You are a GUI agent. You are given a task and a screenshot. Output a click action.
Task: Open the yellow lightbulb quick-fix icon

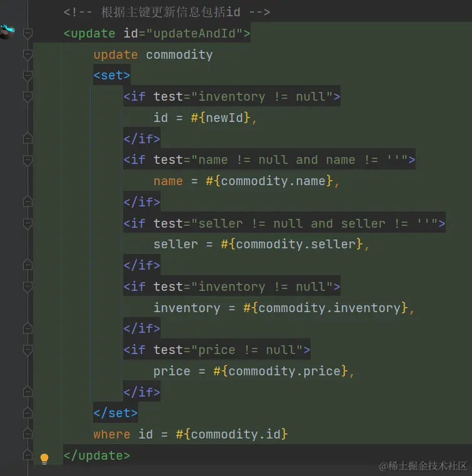tap(44, 458)
